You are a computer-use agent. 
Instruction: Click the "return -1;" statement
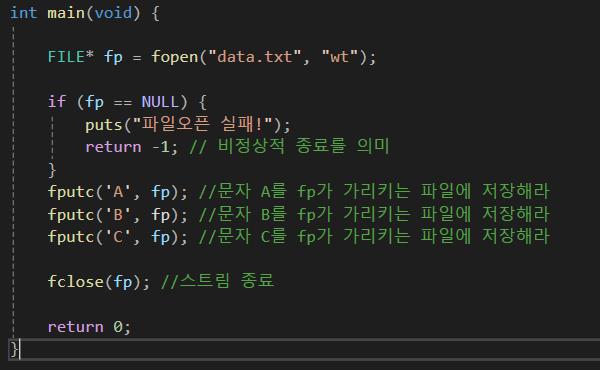click(x=132, y=147)
